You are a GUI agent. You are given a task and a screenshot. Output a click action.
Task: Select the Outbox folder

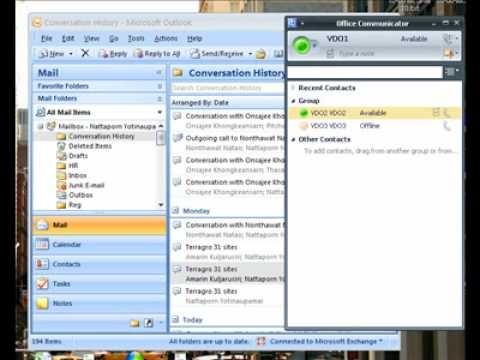[x=80, y=195]
